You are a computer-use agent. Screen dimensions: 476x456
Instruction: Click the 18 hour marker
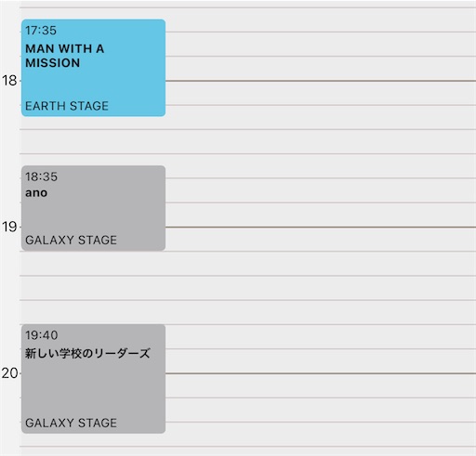(x=9, y=81)
